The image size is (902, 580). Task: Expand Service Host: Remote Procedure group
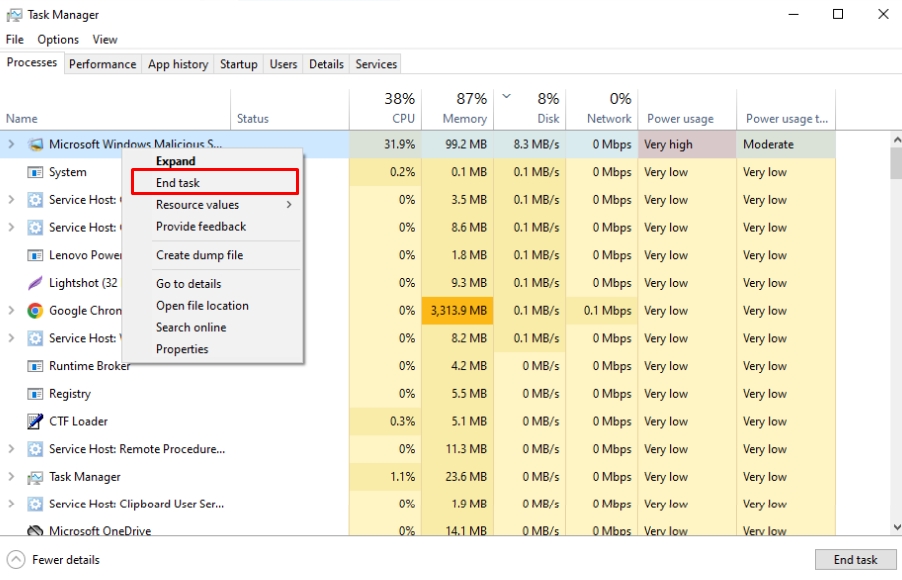point(11,449)
